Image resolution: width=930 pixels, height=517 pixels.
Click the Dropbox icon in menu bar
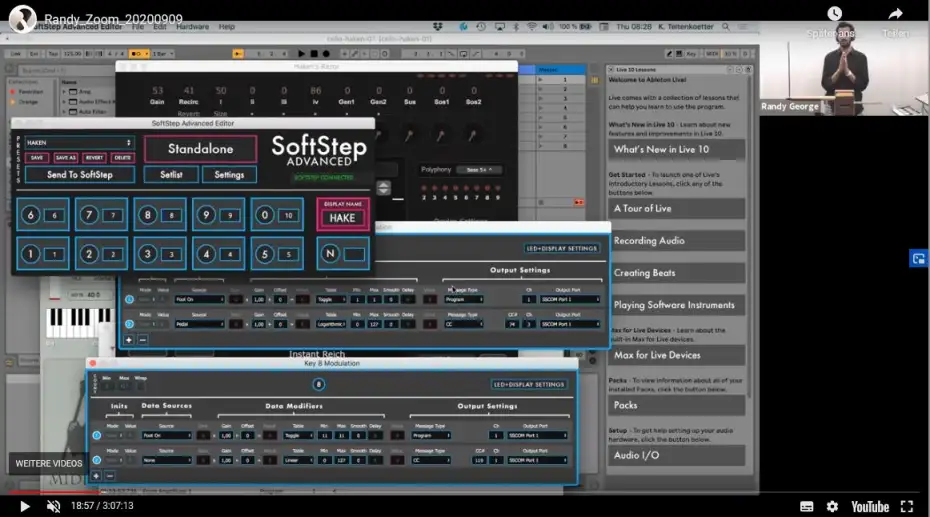[438, 27]
